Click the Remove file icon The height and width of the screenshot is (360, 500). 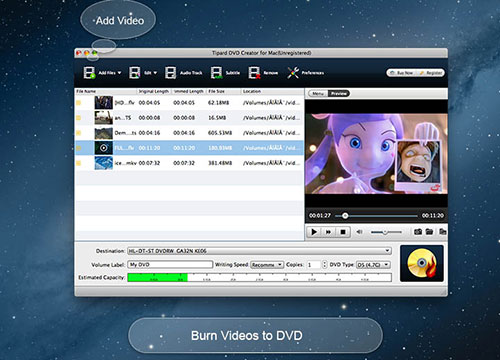pos(254,73)
